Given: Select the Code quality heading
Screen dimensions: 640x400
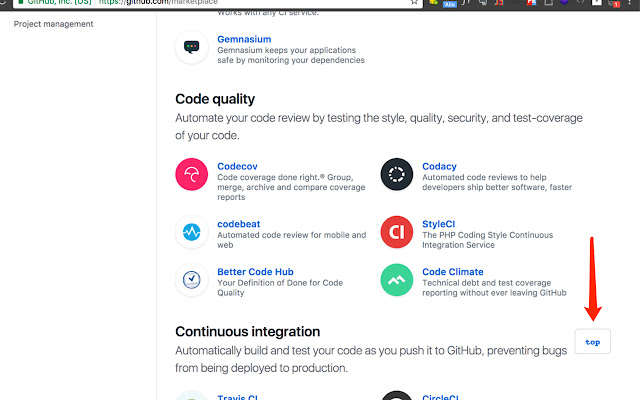Looking at the screenshot, I should [x=215, y=99].
